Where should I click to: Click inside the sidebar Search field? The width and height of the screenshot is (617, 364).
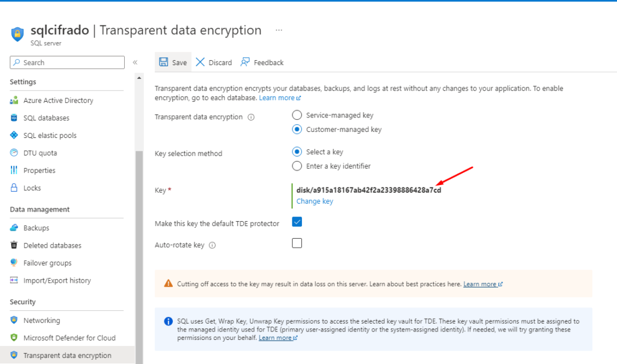pos(67,62)
